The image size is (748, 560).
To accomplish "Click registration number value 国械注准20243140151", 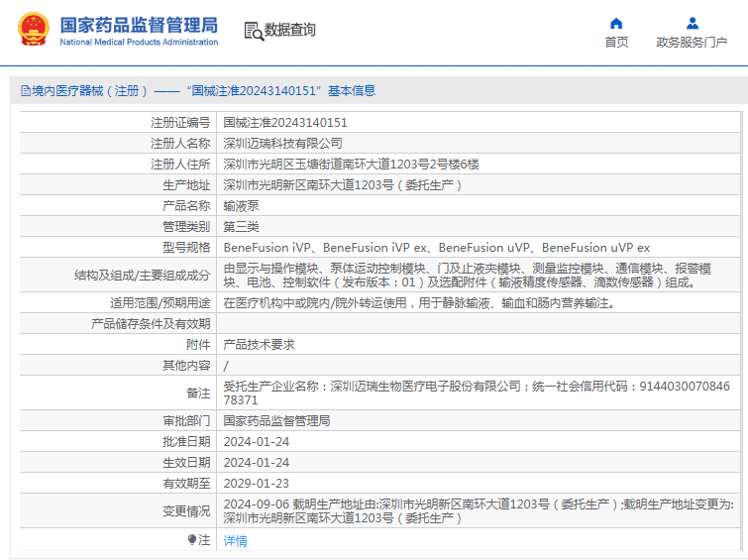I will (x=285, y=123).
